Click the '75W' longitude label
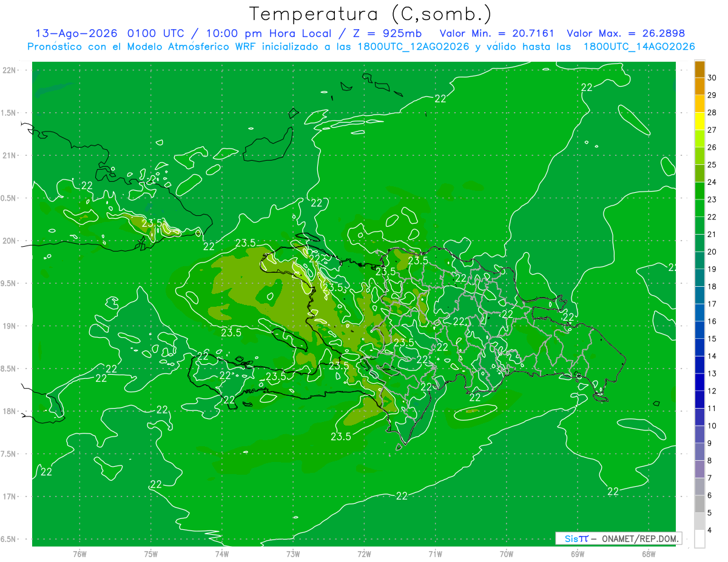 (x=151, y=554)
